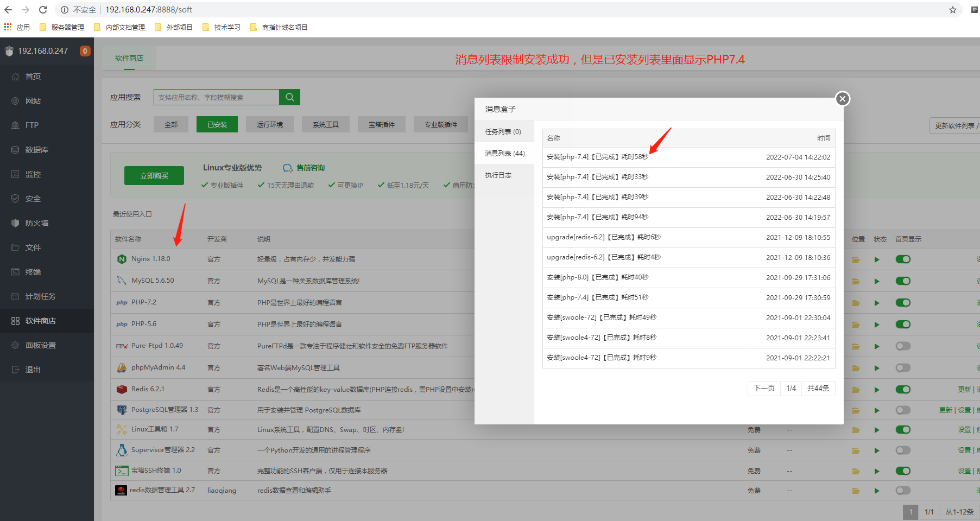Click the 售前咨询 link
980x521 pixels.
[x=304, y=168]
